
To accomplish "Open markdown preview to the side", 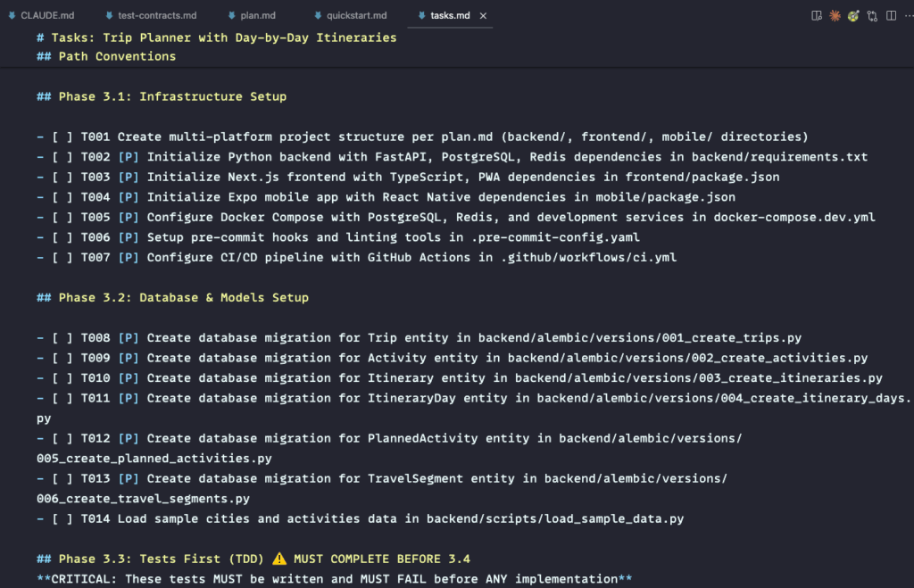I will point(817,16).
